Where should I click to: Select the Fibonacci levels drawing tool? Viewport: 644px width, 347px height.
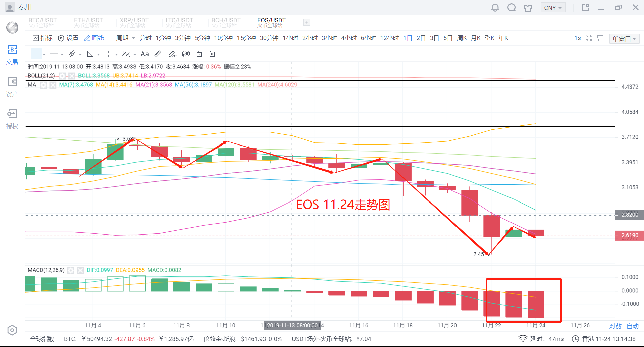108,54
